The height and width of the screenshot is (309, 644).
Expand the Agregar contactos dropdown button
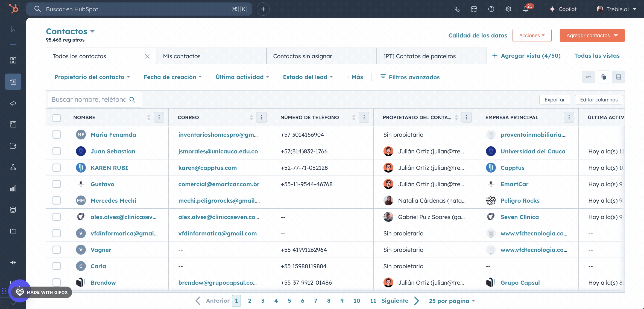click(x=592, y=36)
